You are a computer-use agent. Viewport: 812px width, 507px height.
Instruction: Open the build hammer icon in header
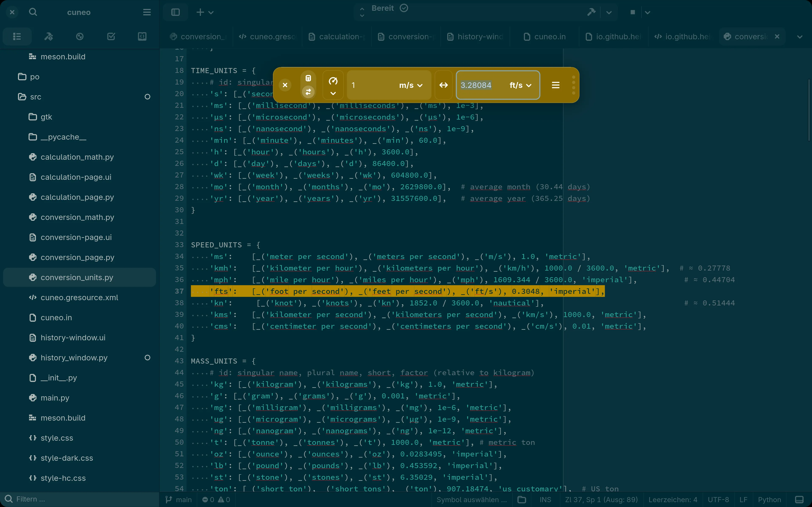coord(591,12)
